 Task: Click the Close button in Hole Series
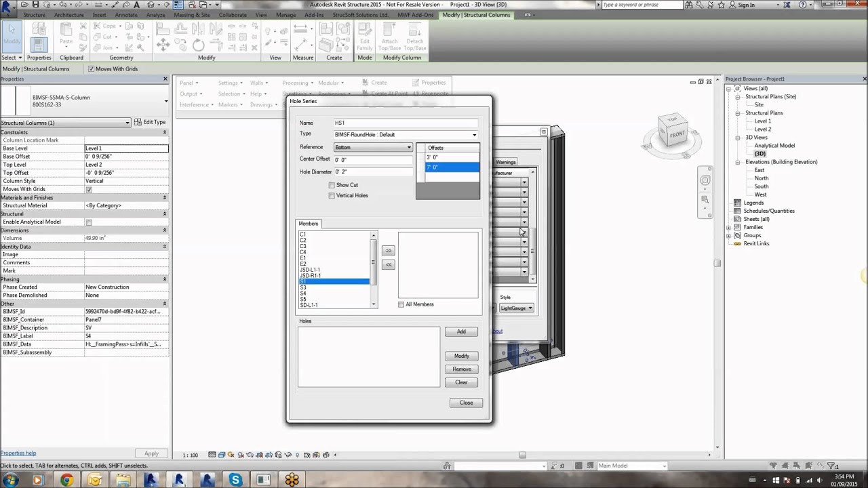[466, 403]
